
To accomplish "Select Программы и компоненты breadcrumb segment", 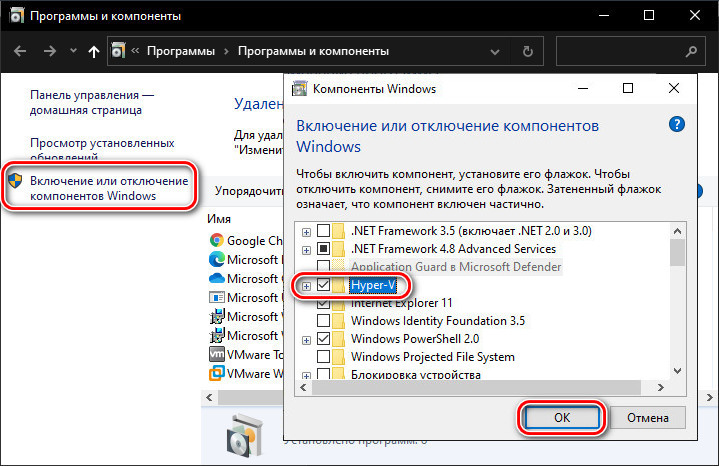I will (x=313, y=51).
